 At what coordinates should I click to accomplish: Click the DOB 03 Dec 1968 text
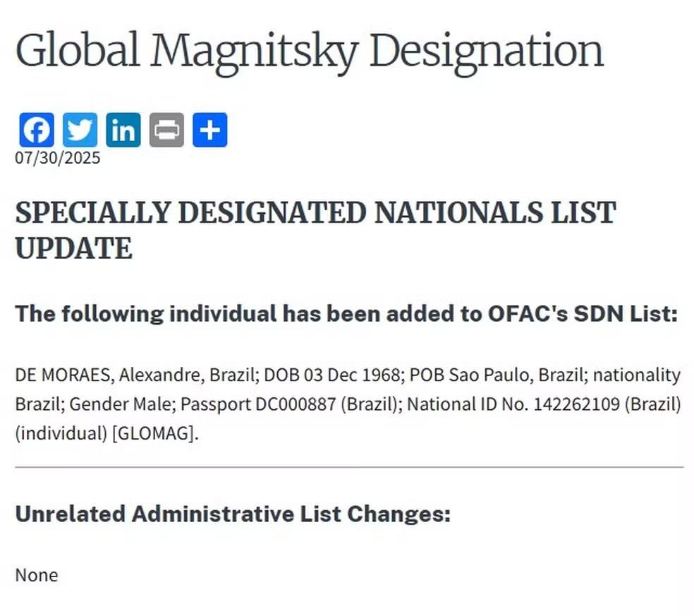click(x=332, y=375)
